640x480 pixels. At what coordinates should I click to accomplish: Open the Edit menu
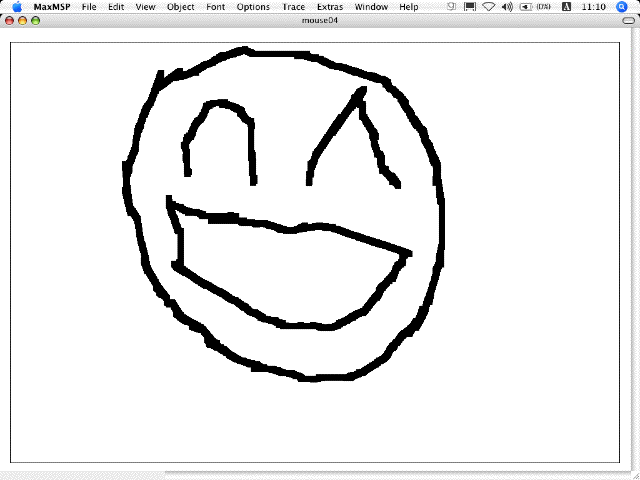116,7
